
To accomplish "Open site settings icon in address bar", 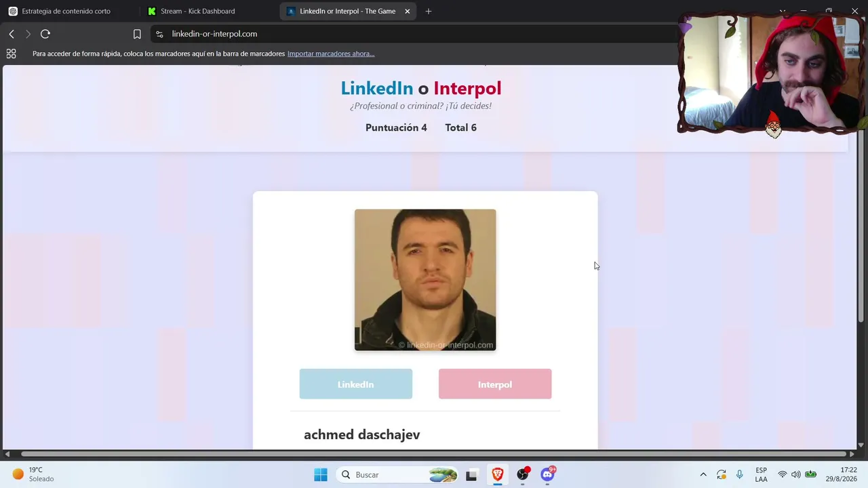I will click(x=159, y=34).
